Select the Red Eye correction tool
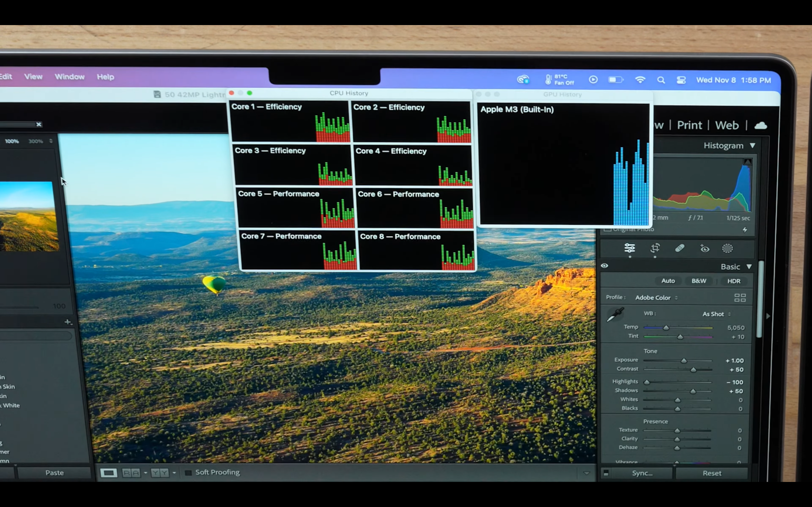 pos(705,248)
